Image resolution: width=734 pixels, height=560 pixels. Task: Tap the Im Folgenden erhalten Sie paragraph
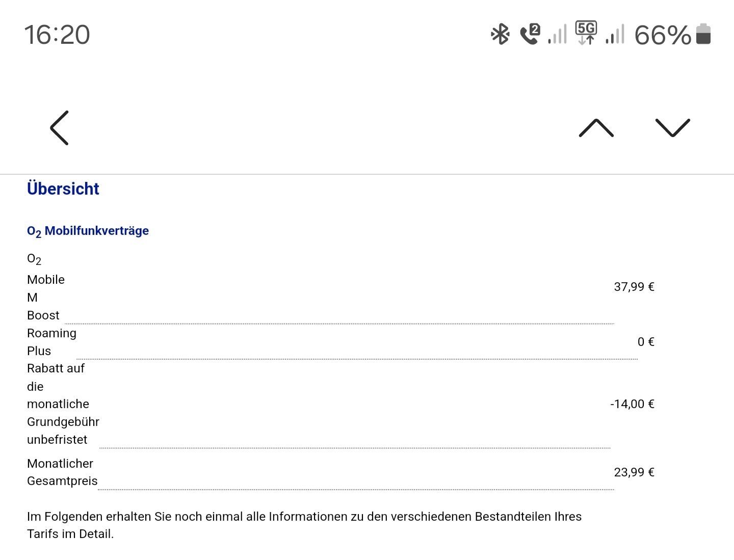(304, 525)
